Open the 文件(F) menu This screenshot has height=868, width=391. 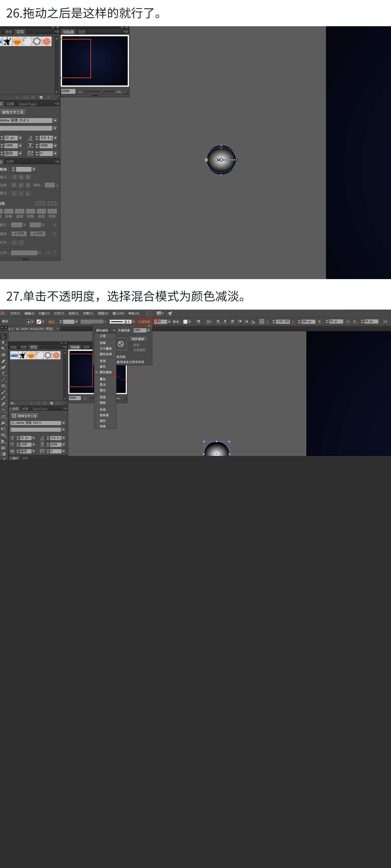pos(15,313)
